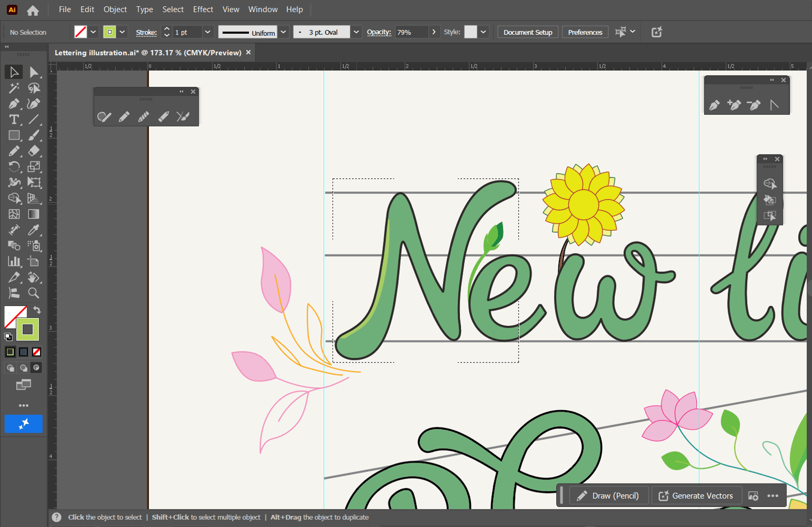
Task: Select the Eyedropper tool
Action: tap(34, 230)
